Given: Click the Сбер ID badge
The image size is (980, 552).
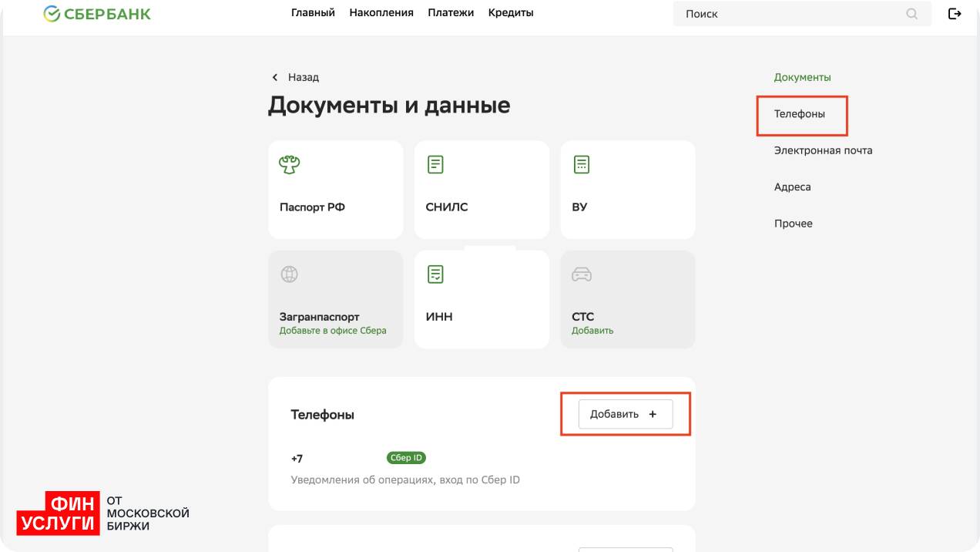Looking at the screenshot, I should tap(406, 458).
